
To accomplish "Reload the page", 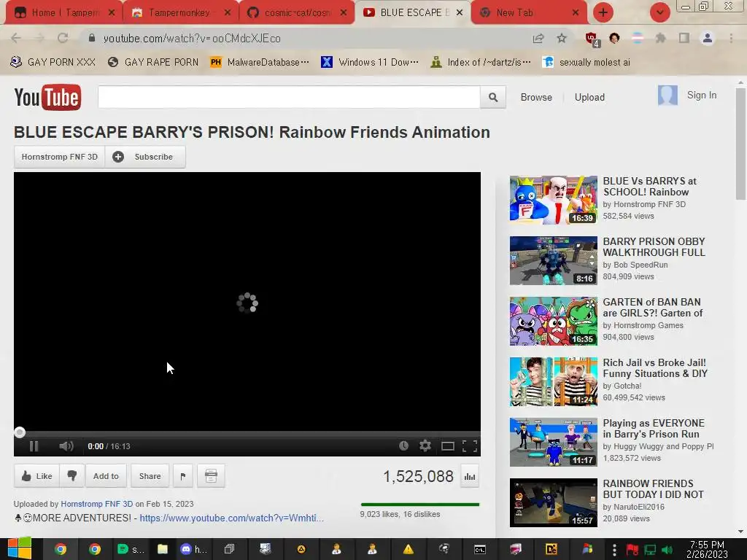I will click(x=63, y=38).
